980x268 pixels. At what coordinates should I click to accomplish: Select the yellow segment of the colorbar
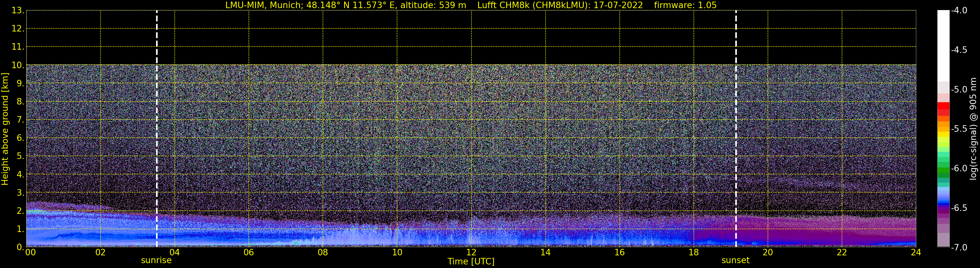click(x=943, y=134)
